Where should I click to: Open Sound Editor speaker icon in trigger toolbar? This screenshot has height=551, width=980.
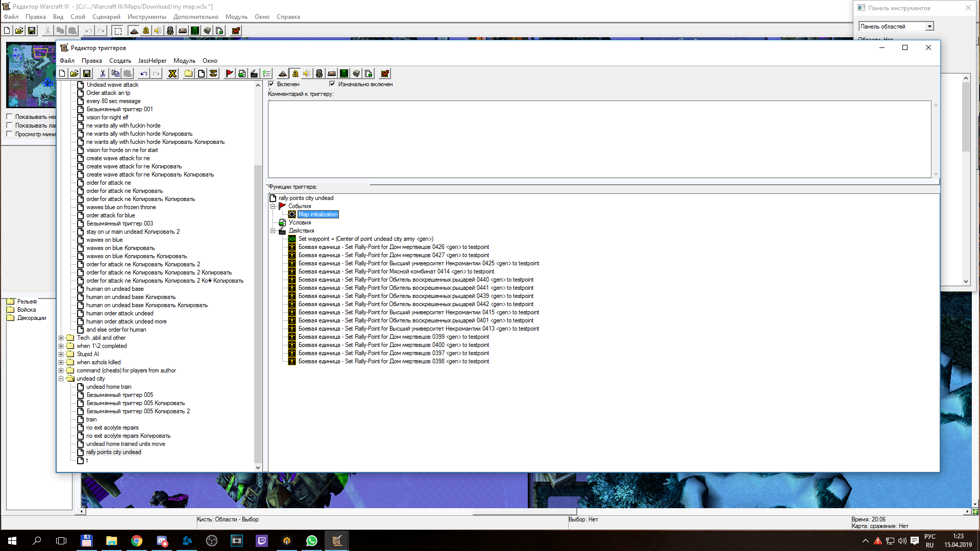click(307, 73)
